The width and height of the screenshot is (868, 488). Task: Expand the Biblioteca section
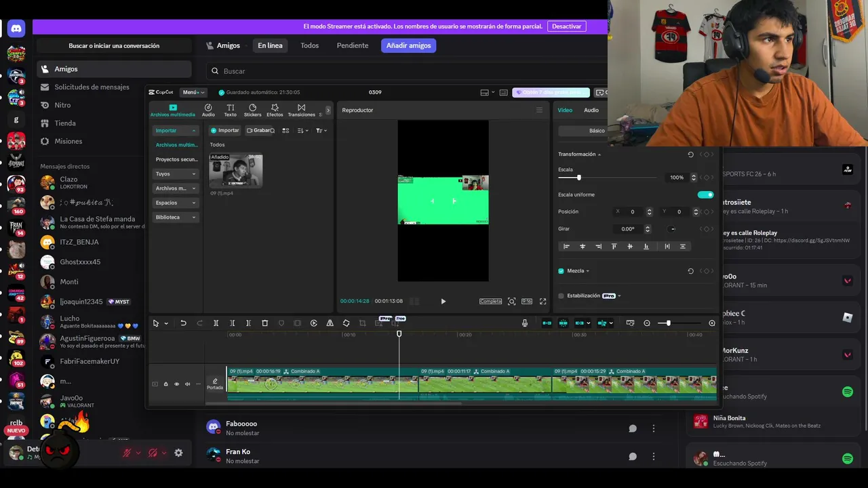(x=176, y=217)
